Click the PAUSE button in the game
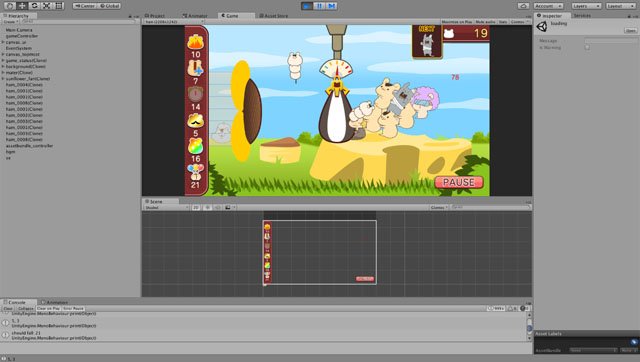Viewport: 640px width, 362px height. tap(459, 182)
